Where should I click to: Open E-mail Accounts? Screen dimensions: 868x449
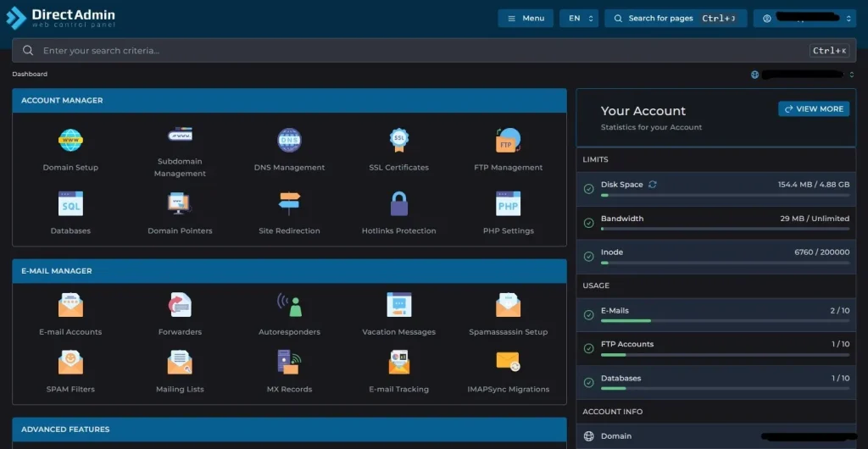tap(70, 306)
